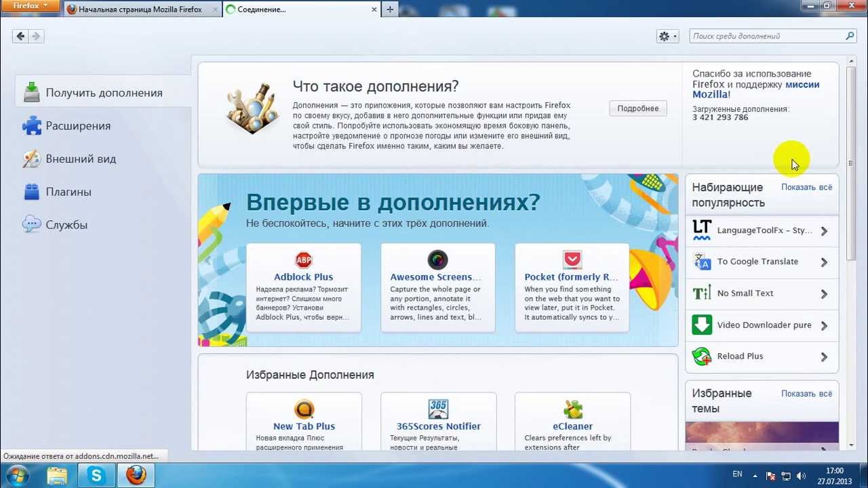Open a new tab with plus button

(390, 9)
